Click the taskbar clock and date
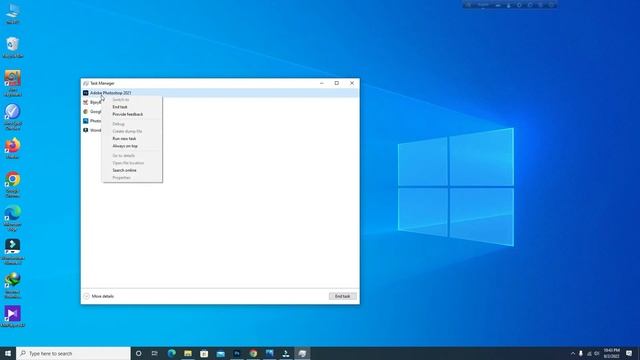640x360 pixels. [x=611, y=353]
